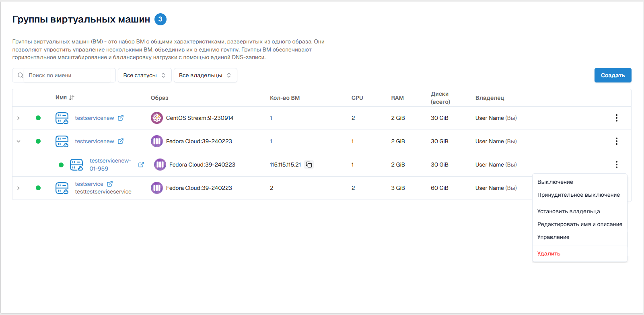
Task: Click the CentOS Stream image icon
Action: 156,118
